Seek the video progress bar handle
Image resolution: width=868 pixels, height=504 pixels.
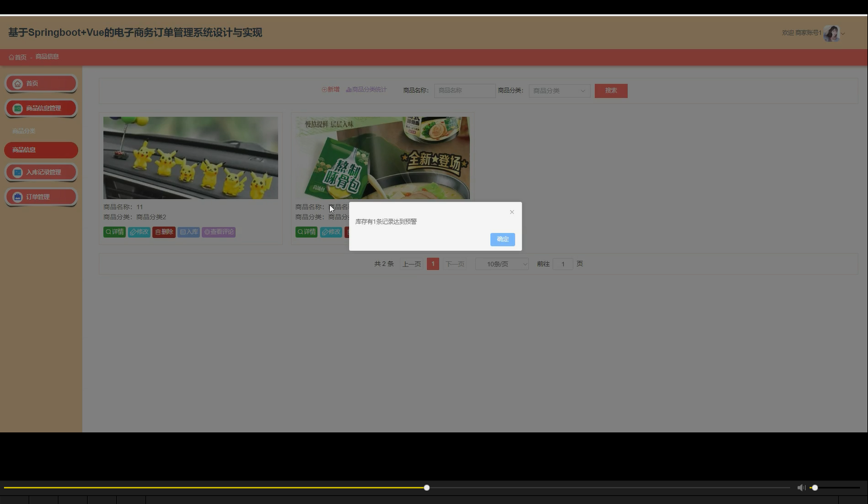(427, 487)
